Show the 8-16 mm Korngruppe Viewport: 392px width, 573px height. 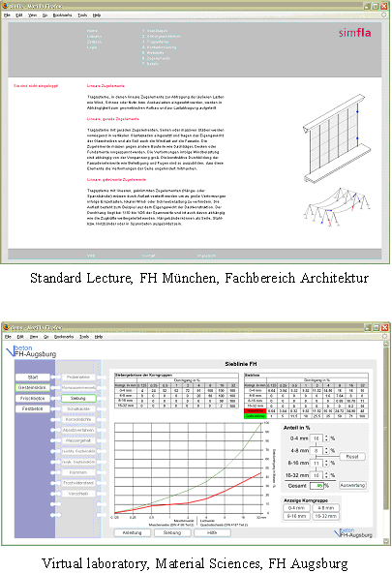[x=296, y=516]
